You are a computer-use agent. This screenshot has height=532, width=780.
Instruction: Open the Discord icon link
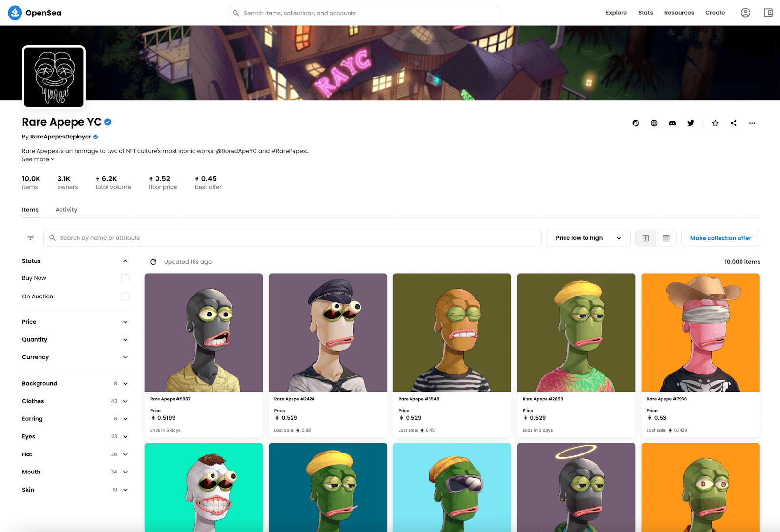pyautogui.click(x=672, y=123)
